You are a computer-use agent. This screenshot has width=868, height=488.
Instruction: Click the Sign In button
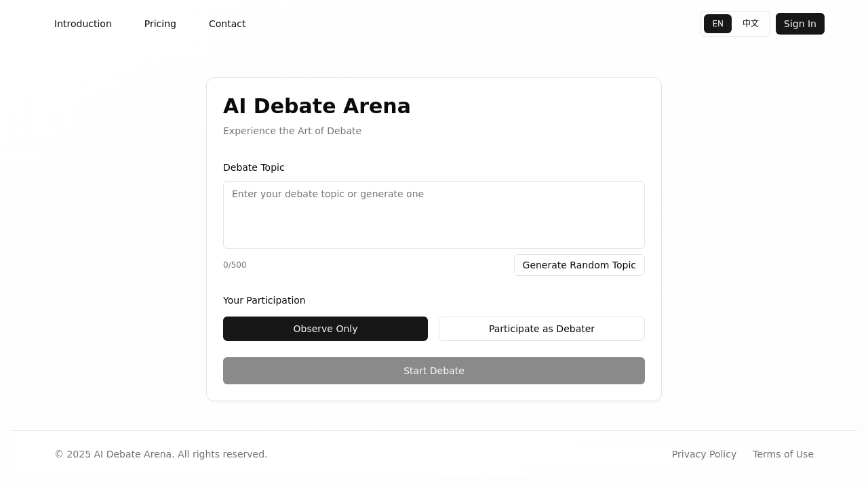click(x=800, y=24)
